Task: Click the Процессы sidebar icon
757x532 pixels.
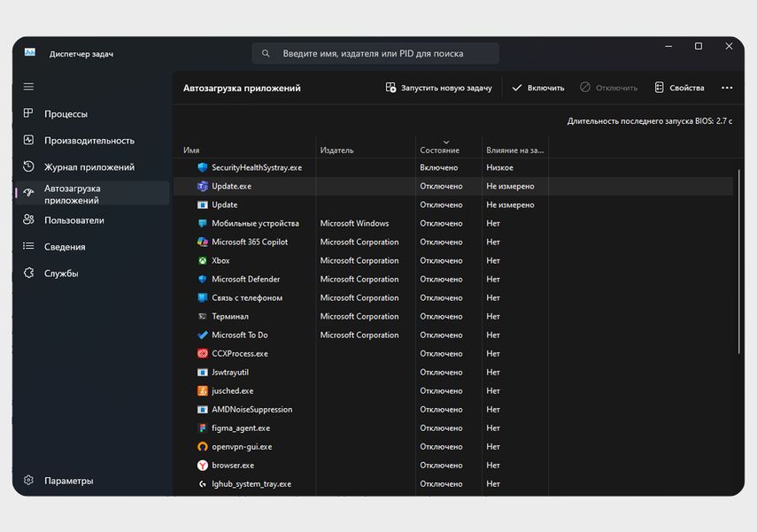Action: [28, 113]
